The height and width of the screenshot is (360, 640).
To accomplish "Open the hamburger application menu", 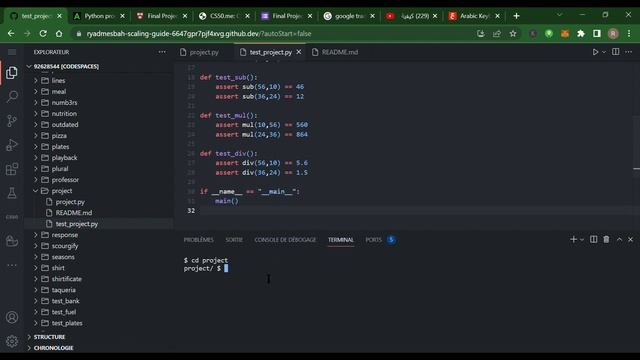I will pos(12,52).
